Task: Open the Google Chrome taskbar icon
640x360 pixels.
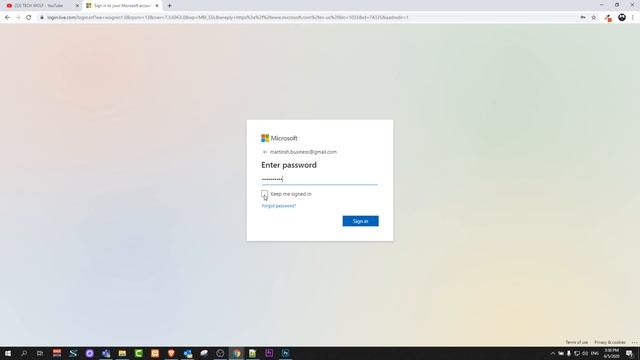Action: pyautogui.click(x=236, y=353)
